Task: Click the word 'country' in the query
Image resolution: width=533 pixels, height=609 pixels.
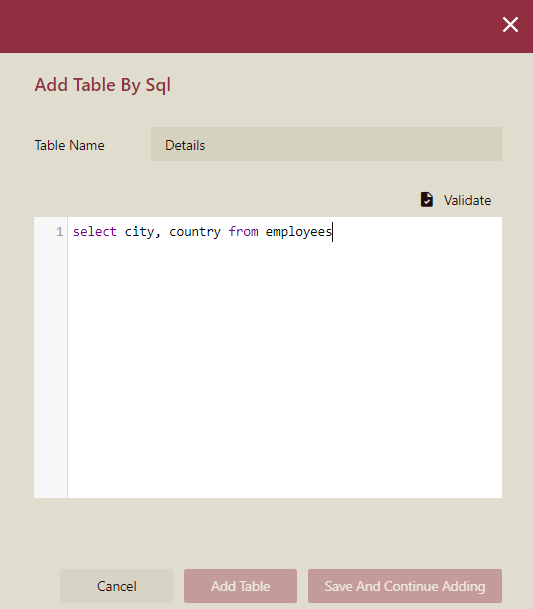Action: (195, 232)
